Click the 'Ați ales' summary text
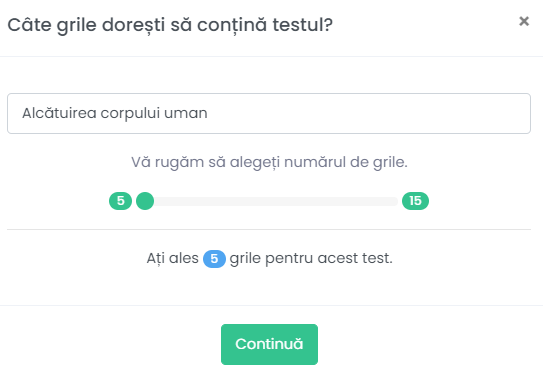This screenshot has width=543, height=377. (172, 258)
